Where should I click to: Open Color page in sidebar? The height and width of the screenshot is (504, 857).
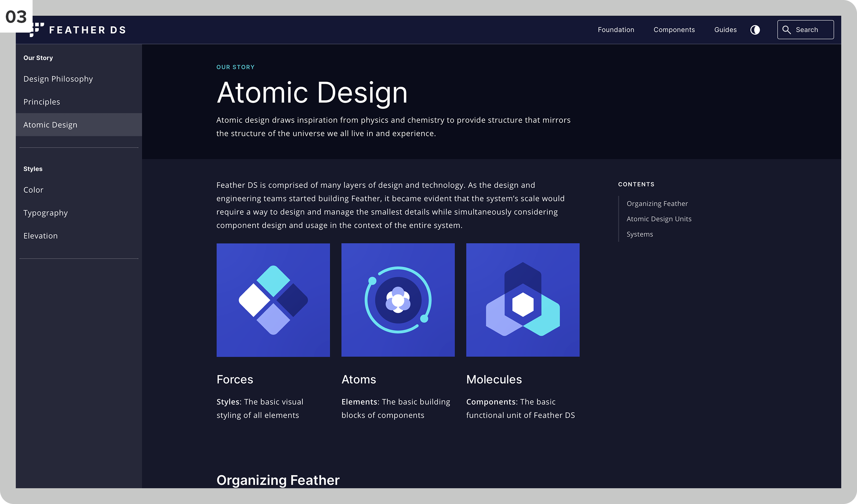pos(79,190)
